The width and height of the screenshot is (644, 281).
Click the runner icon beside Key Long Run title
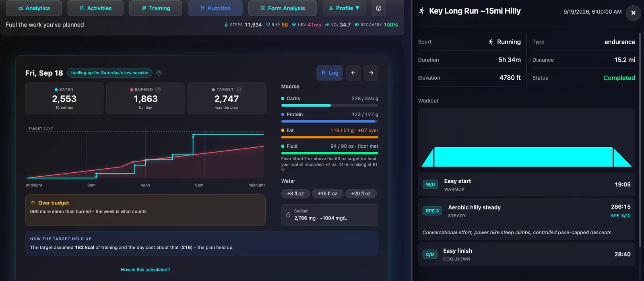point(422,11)
